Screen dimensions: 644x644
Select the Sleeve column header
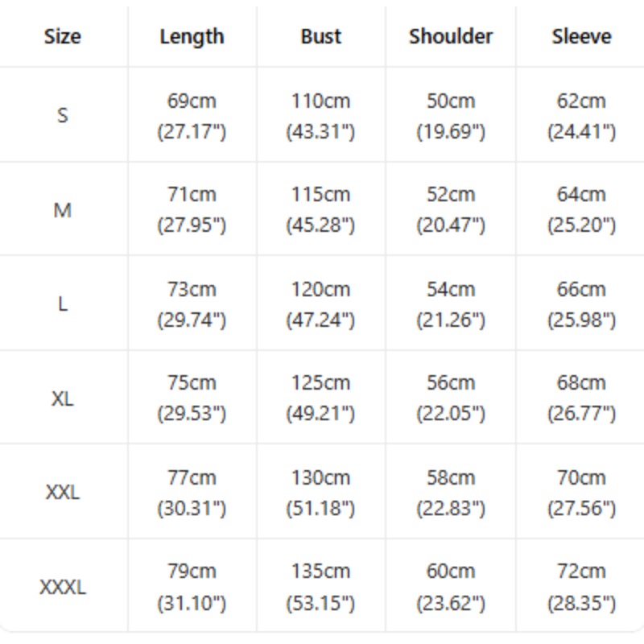point(581,36)
